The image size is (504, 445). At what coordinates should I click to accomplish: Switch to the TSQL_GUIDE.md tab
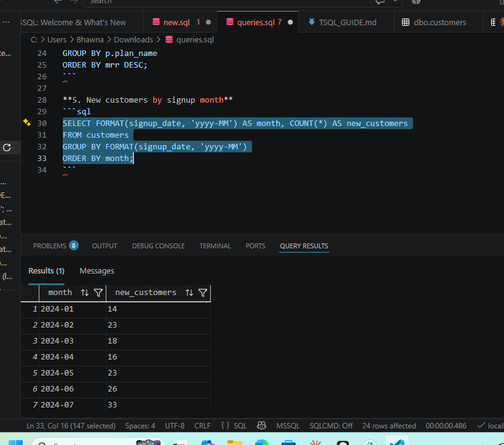click(x=347, y=22)
